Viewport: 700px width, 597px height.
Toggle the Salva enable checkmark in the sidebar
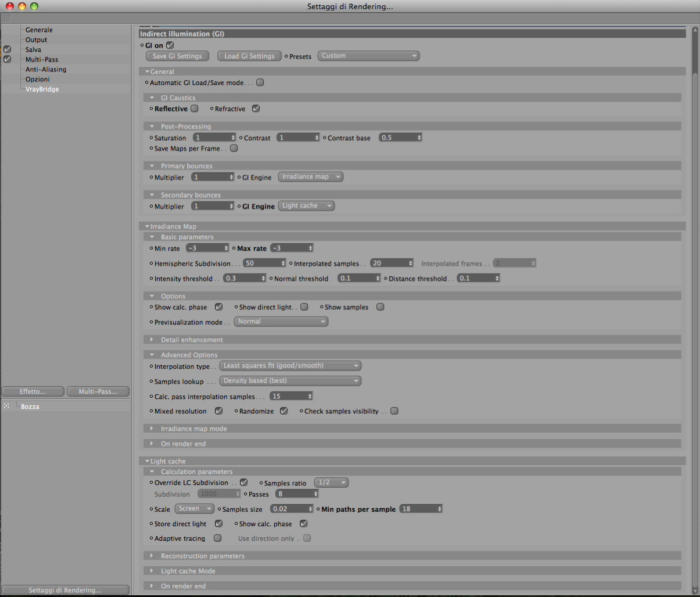(8, 49)
